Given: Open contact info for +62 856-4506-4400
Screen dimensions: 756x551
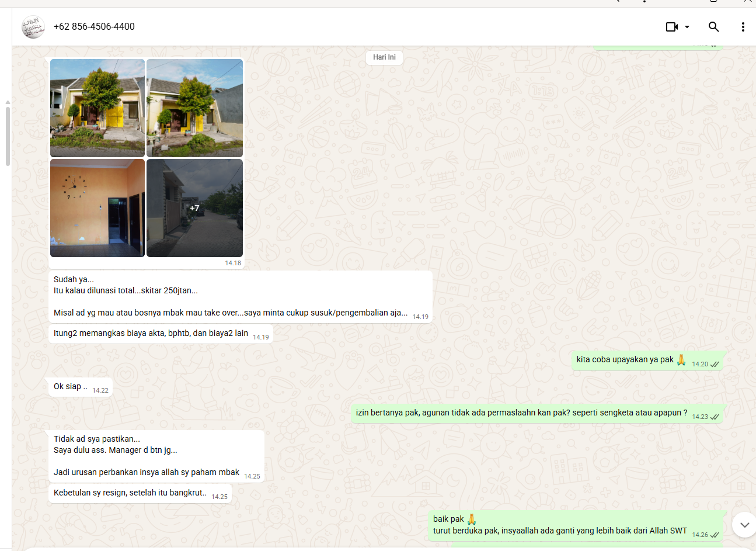Looking at the screenshot, I should (94, 27).
